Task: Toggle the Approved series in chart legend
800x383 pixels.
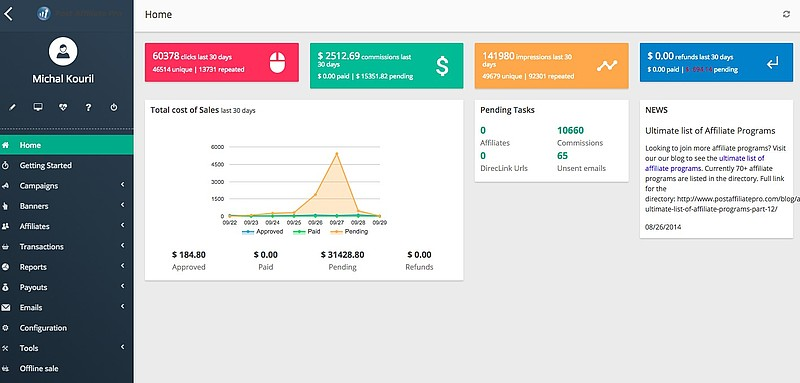Action: click(262, 231)
